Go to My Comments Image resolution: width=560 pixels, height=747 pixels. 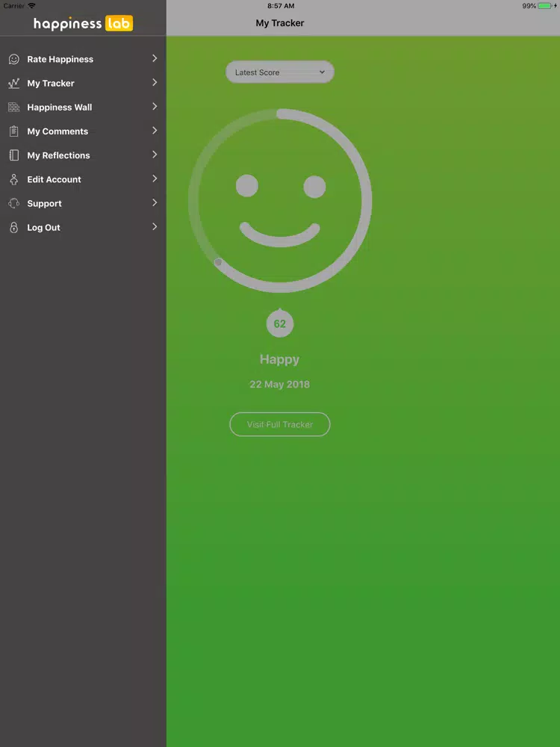pos(83,131)
